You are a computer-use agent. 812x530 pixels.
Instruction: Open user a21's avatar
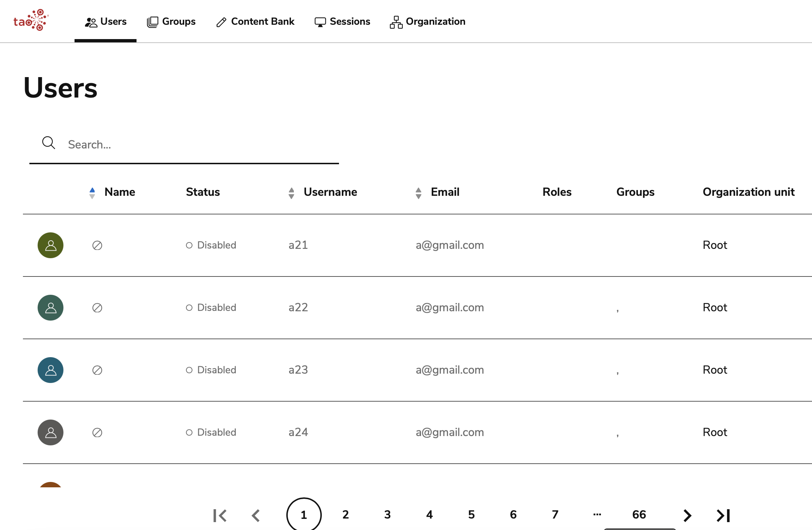pyautogui.click(x=50, y=245)
